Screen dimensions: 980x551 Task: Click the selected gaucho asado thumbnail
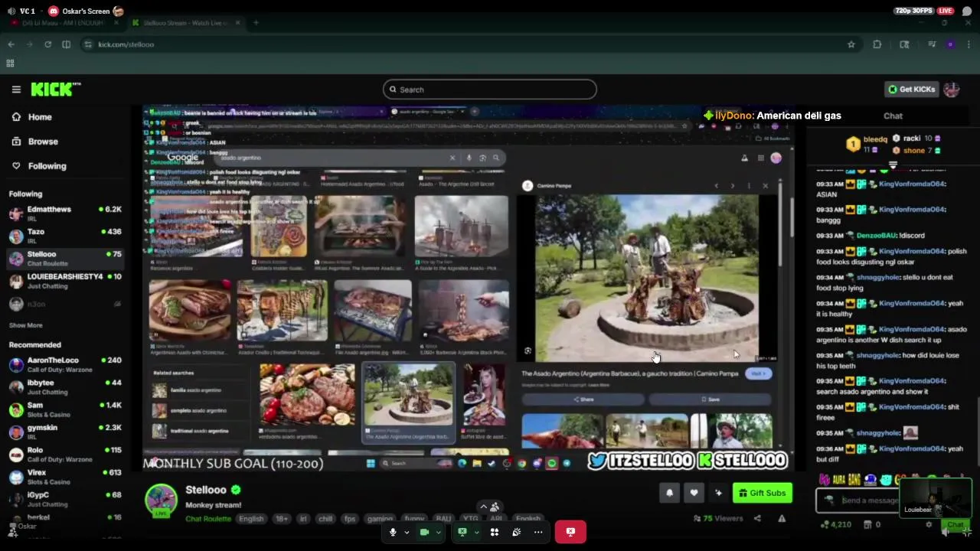click(408, 395)
